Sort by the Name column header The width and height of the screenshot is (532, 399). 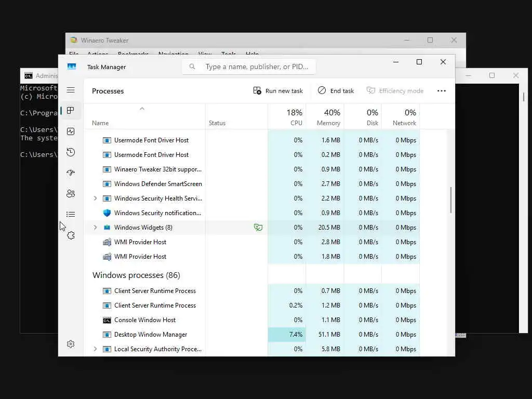[x=144, y=117]
